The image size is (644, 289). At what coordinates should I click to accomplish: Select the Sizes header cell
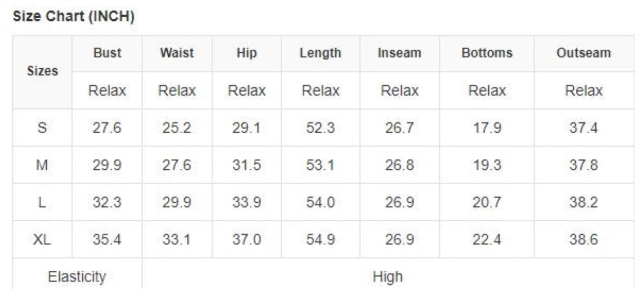click(x=42, y=71)
